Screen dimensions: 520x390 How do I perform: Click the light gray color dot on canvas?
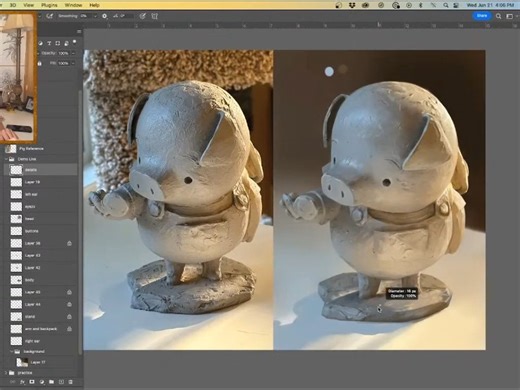pos(329,71)
